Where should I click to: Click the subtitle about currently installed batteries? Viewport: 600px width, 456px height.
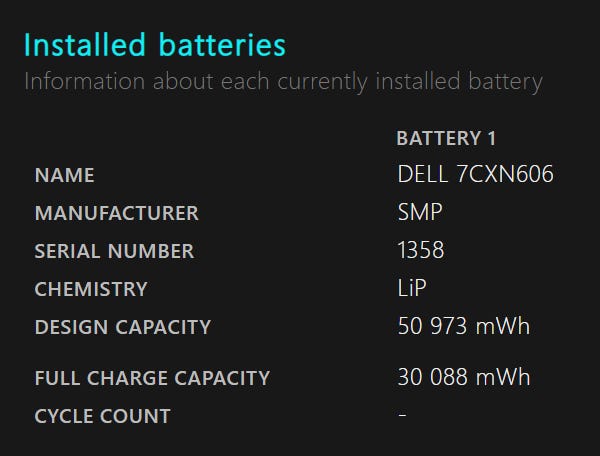pos(283,81)
